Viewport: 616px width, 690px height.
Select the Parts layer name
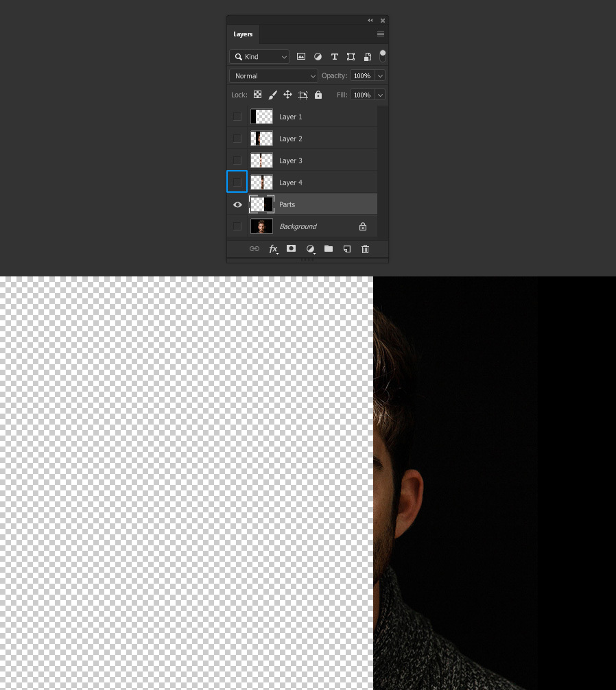[x=287, y=204]
